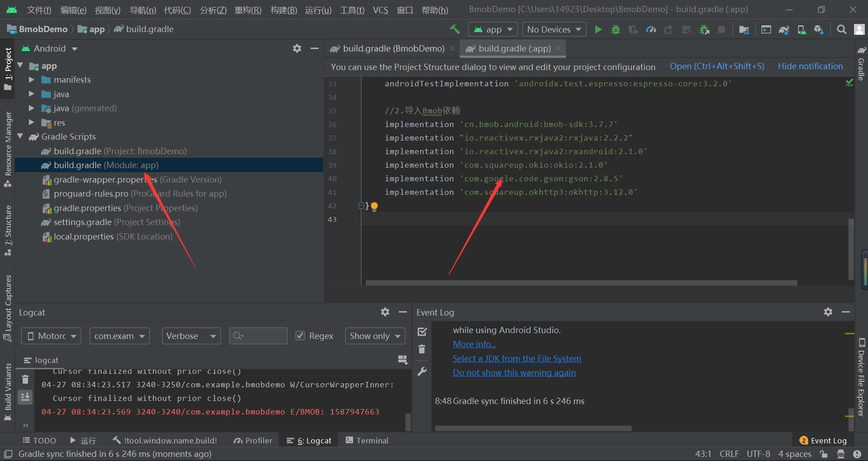Collapse the Gradle Scripts tree node
The height and width of the screenshot is (461, 868).
20,136
